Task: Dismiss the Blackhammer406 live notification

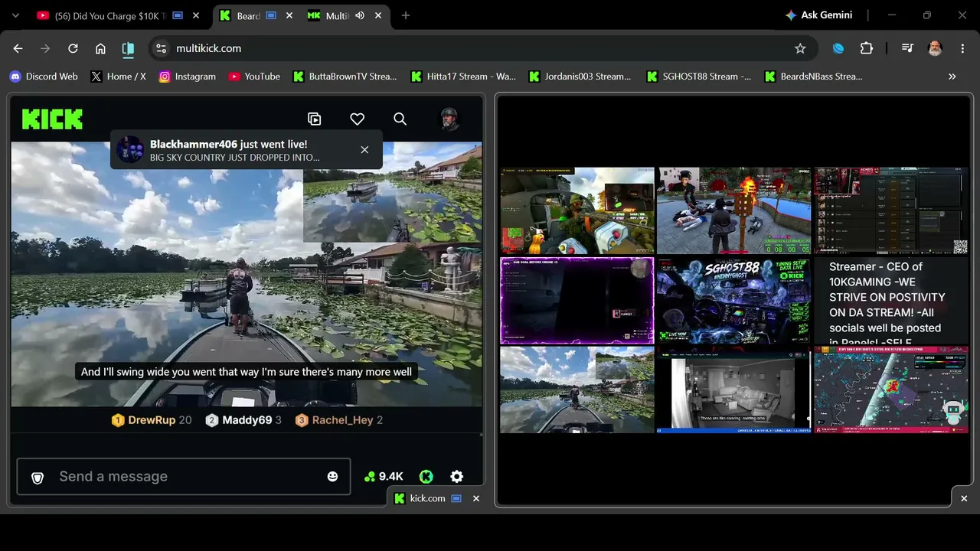Action: point(364,150)
